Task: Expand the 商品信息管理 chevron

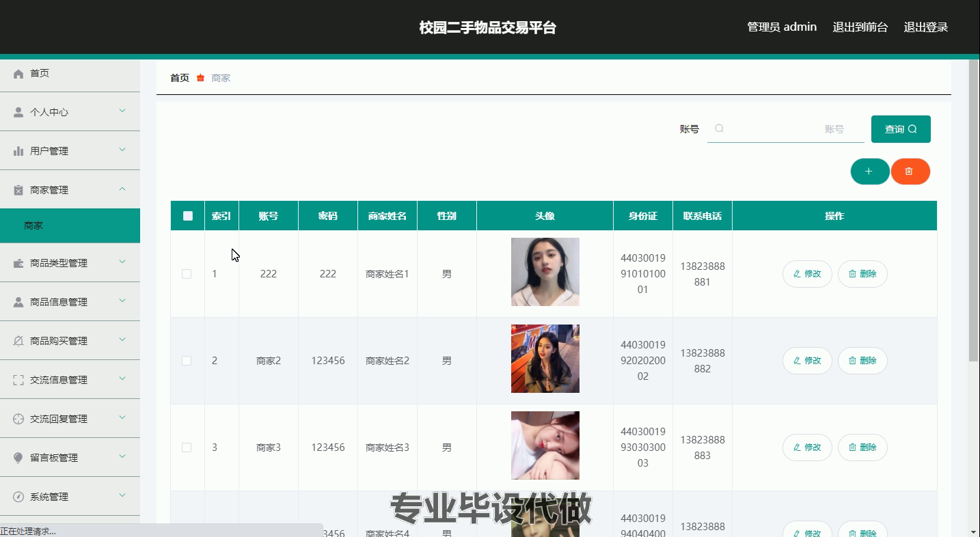Action: 122,301
